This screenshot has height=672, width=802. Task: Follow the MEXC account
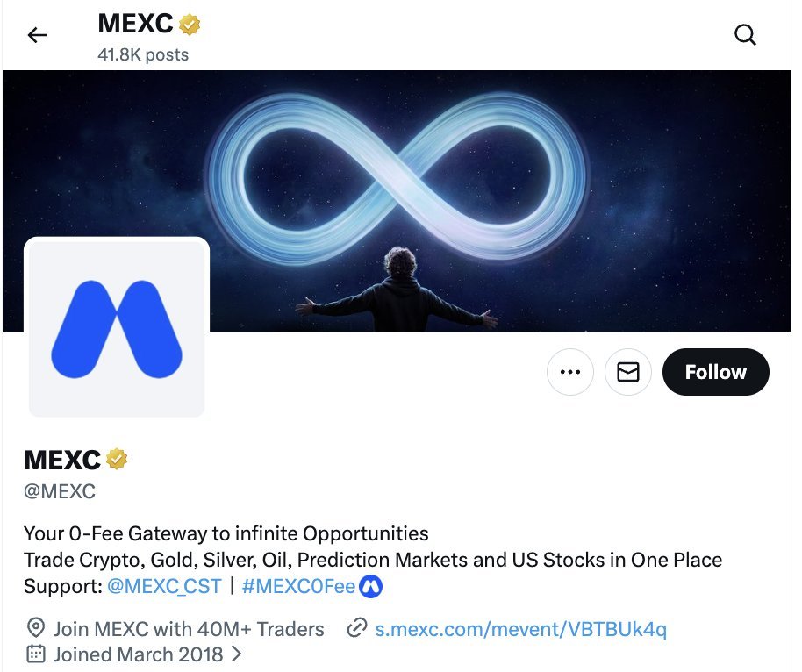coord(715,372)
